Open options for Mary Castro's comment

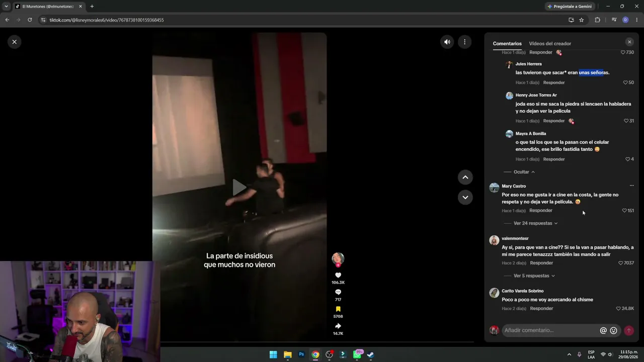(x=632, y=186)
